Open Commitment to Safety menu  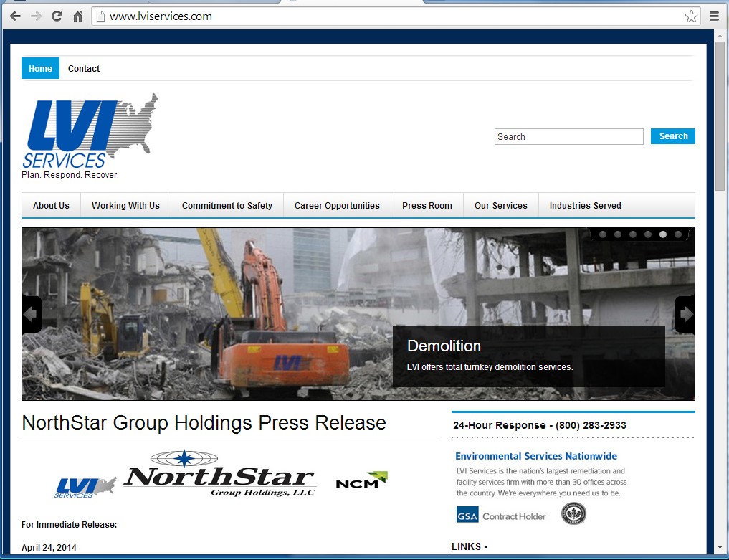(227, 206)
